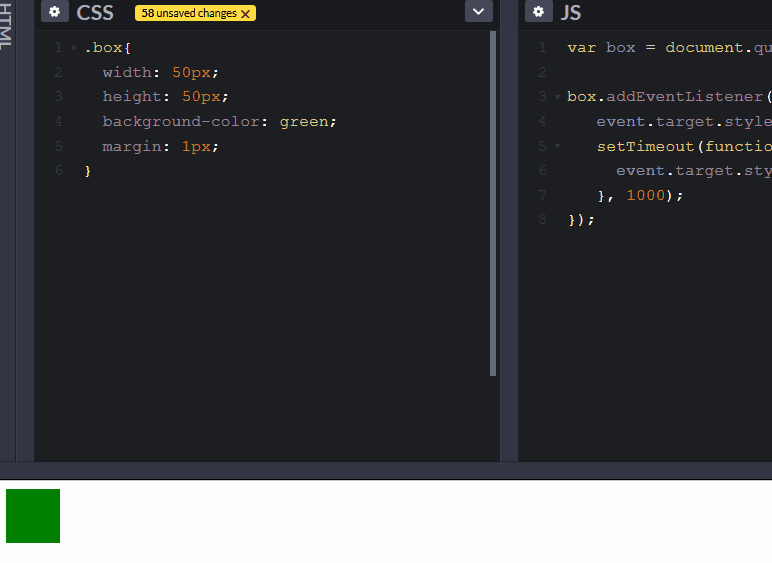772x563 pixels.
Task: Click the green box in the preview
Action: [33, 516]
